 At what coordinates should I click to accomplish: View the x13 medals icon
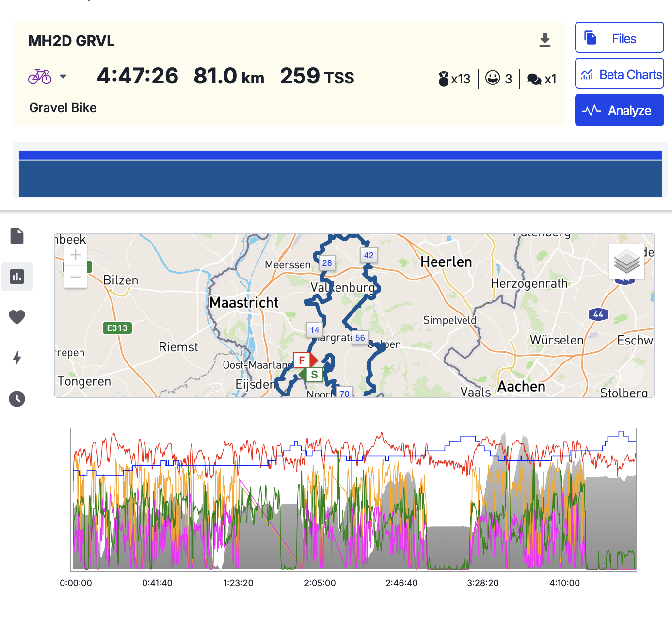click(443, 79)
